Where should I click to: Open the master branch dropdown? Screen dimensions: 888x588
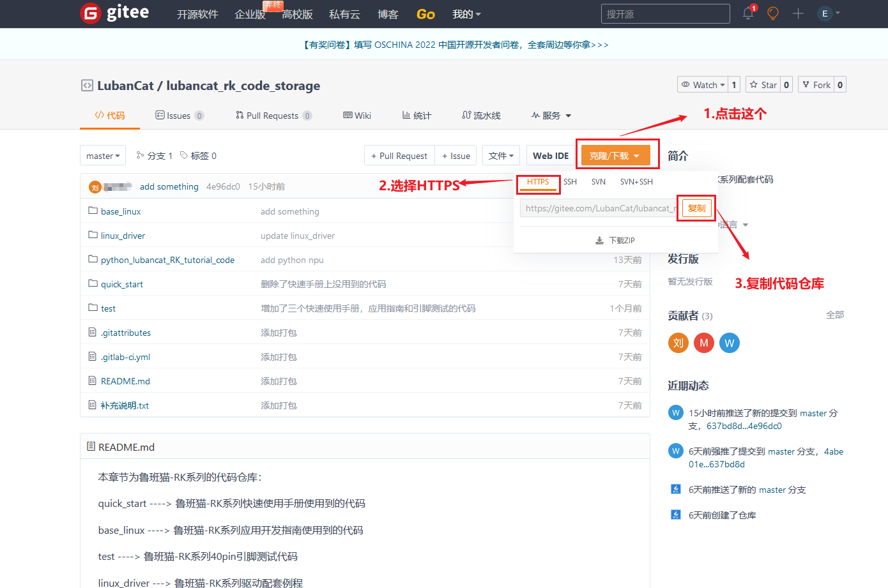pos(103,156)
